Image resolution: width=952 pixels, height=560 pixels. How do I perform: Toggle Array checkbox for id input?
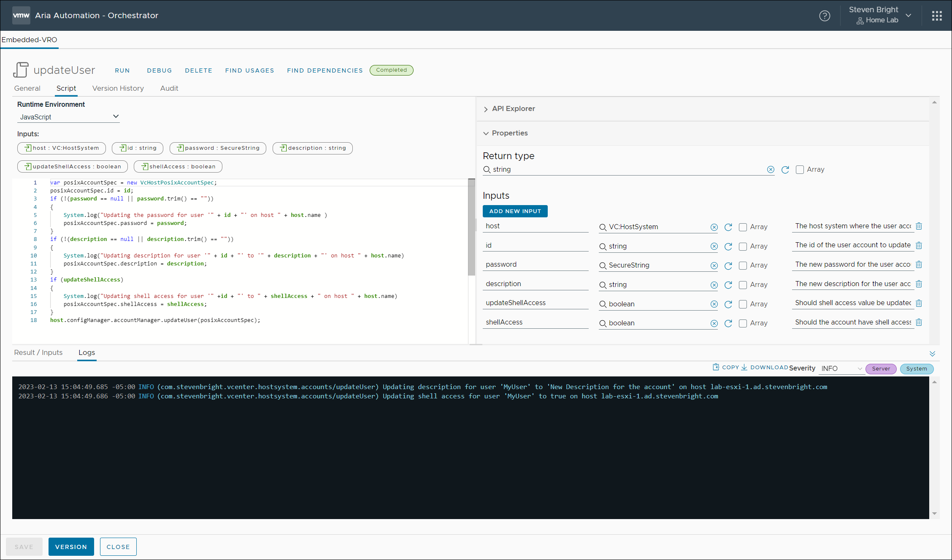click(743, 246)
